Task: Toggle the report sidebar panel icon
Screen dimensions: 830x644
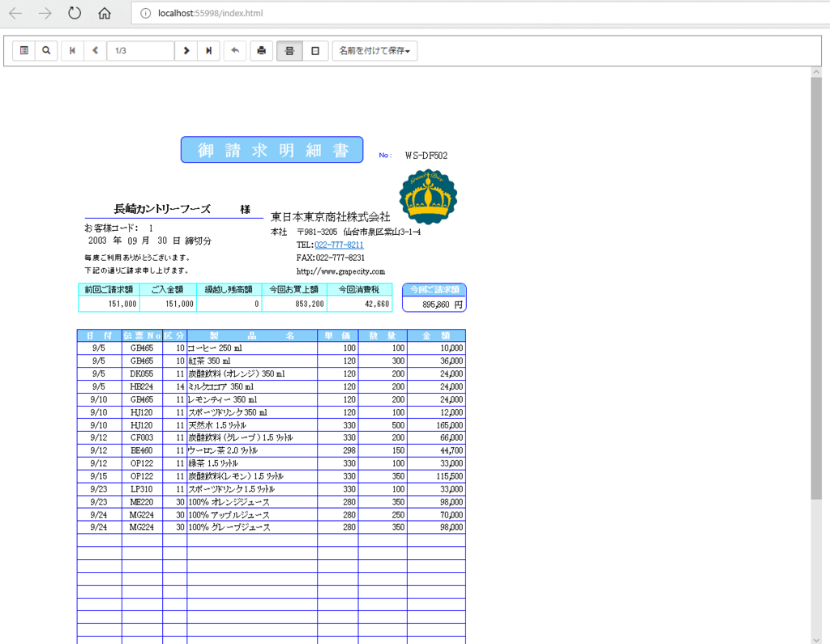Action: [24, 51]
